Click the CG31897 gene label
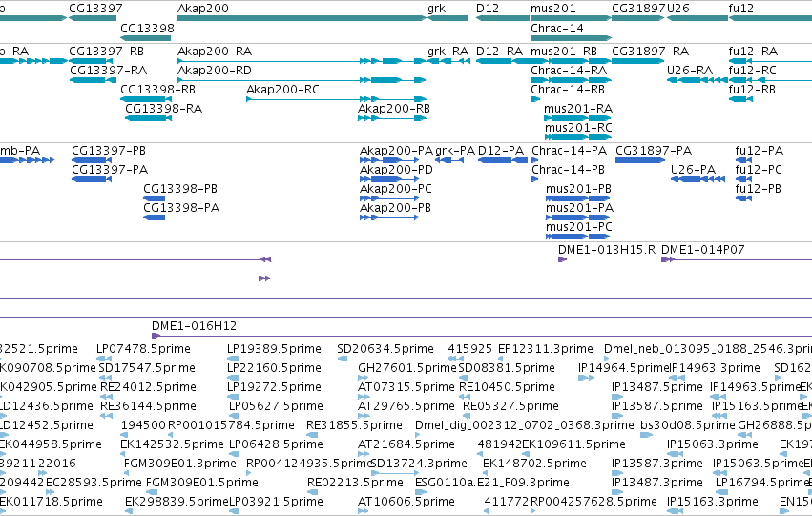Viewport: 812px width, 516px height. [x=638, y=9]
